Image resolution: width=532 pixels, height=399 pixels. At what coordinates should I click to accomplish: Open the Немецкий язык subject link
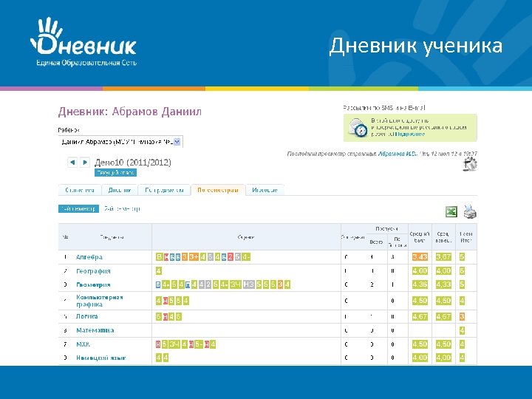tap(100, 358)
